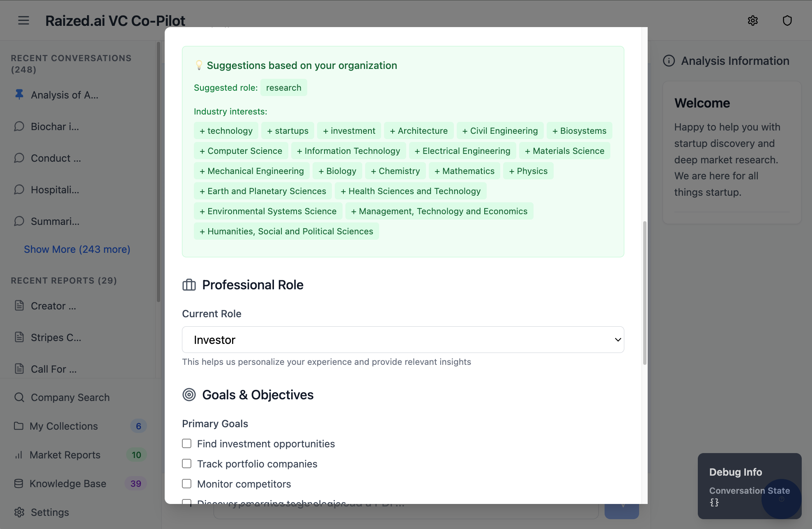Enable the Monitor competitors checkbox
The height and width of the screenshot is (529, 812).
[x=186, y=484]
